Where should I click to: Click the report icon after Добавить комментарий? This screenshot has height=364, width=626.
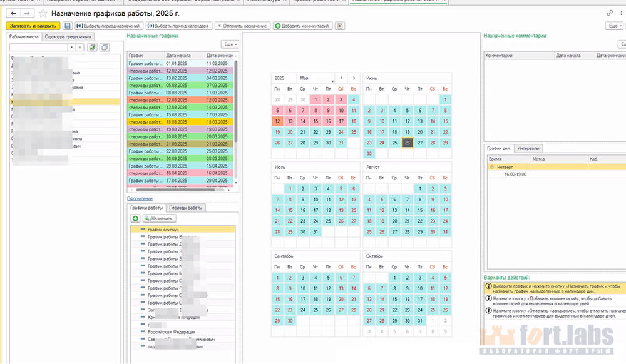click(x=340, y=26)
